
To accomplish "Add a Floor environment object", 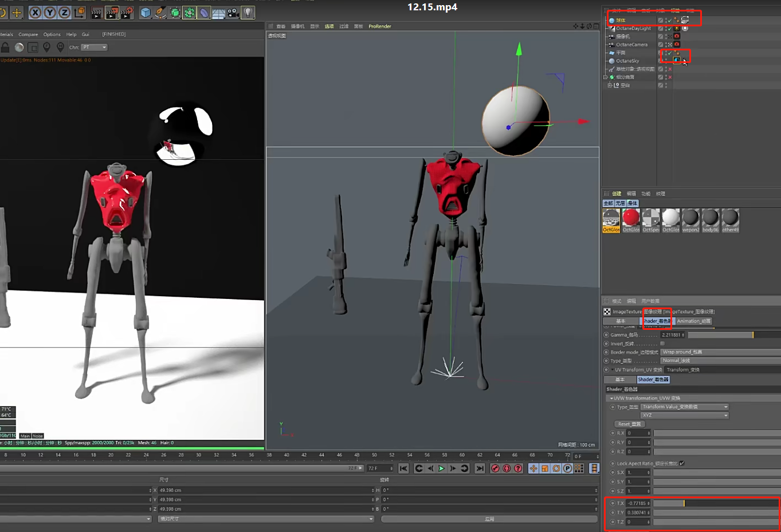I will point(218,12).
